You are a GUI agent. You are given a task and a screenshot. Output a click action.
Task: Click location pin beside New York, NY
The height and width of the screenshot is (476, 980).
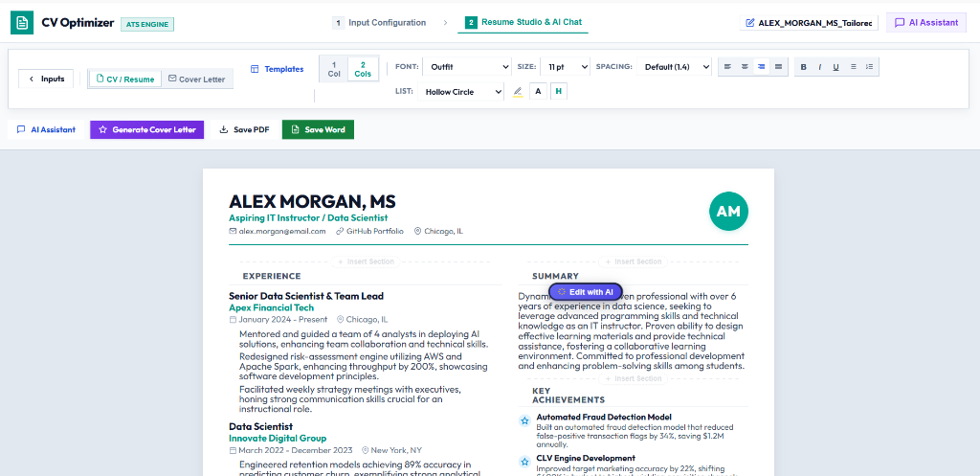[x=365, y=450]
